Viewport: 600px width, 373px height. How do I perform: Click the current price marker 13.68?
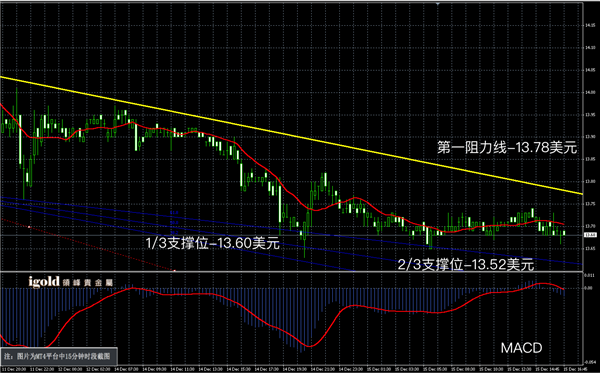589,235
